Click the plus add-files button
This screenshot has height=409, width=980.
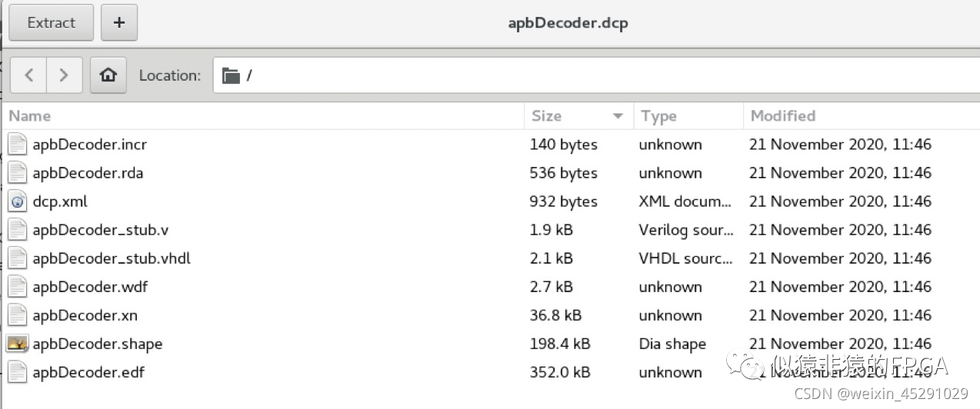click(x=119, y=23)
